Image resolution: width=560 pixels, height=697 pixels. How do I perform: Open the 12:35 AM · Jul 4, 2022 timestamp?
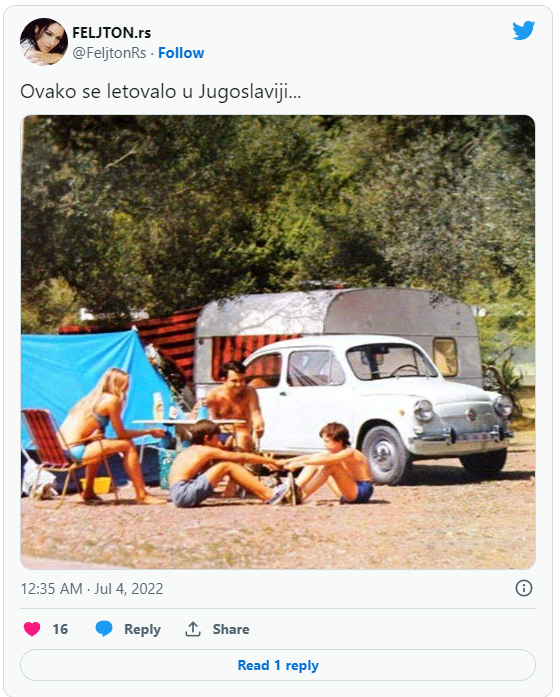pos(92,589)
